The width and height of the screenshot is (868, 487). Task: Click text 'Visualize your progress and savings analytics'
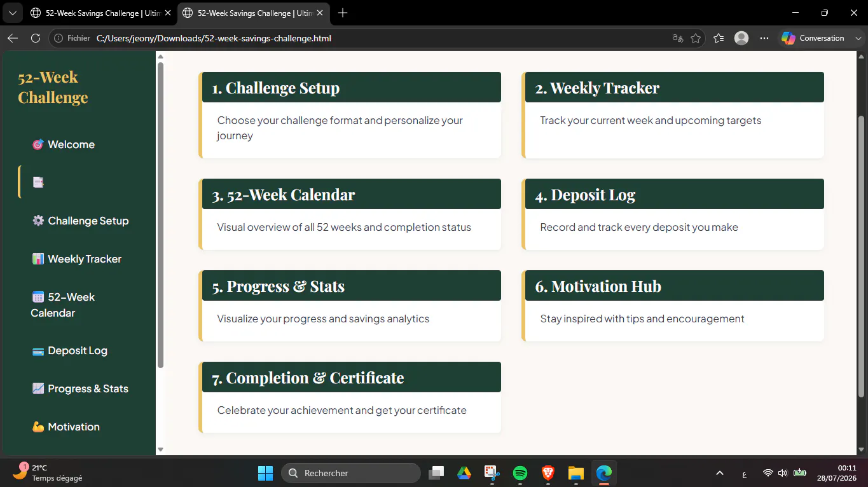tap(323, 319)
